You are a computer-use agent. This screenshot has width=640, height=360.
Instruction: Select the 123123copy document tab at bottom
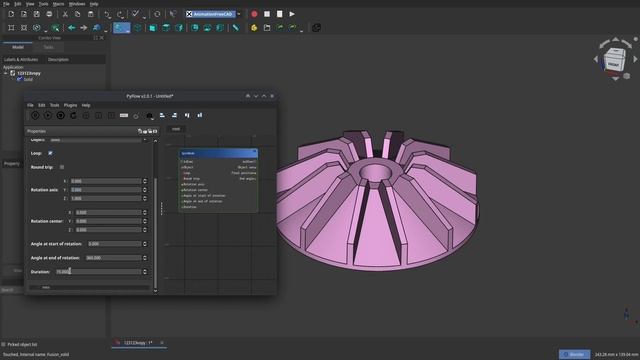click(x=138, y=343)
